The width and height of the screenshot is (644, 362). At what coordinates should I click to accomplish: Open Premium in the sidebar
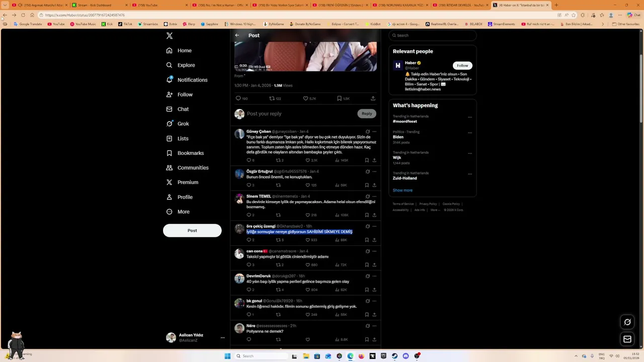pos(182,182)
